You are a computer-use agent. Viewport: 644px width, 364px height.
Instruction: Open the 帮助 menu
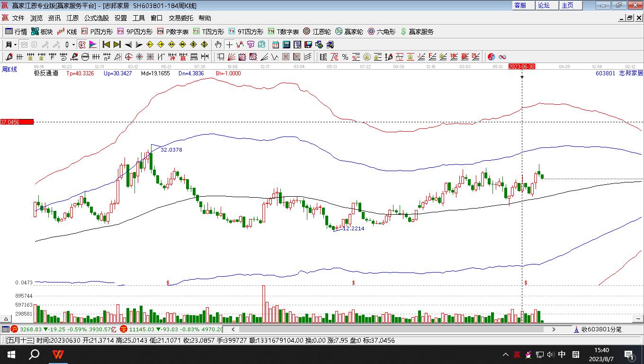click(205, 18)
